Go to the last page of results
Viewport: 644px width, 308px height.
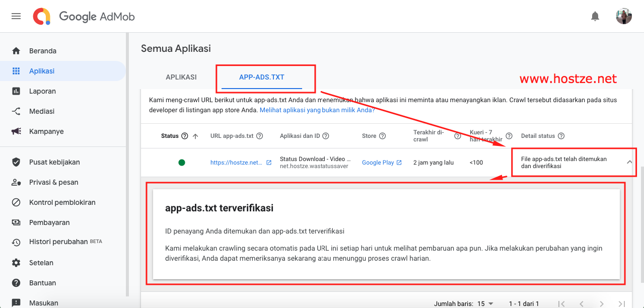(x=622, y=303)
